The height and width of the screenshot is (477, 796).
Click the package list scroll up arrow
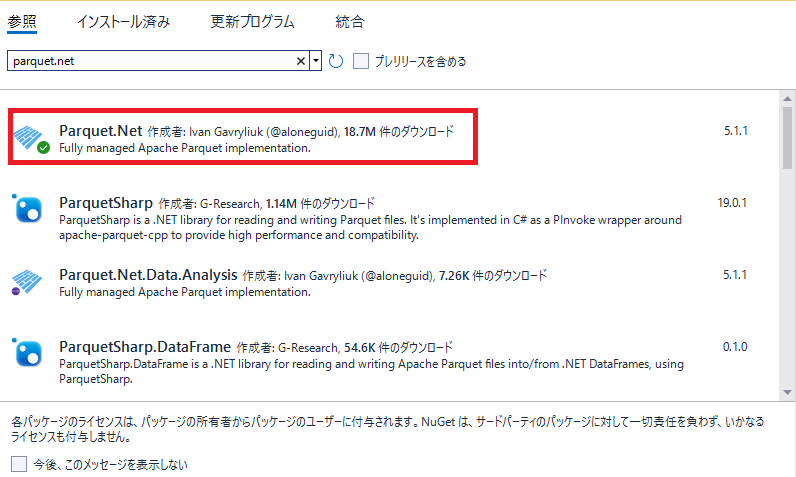(x=787, y=98)
